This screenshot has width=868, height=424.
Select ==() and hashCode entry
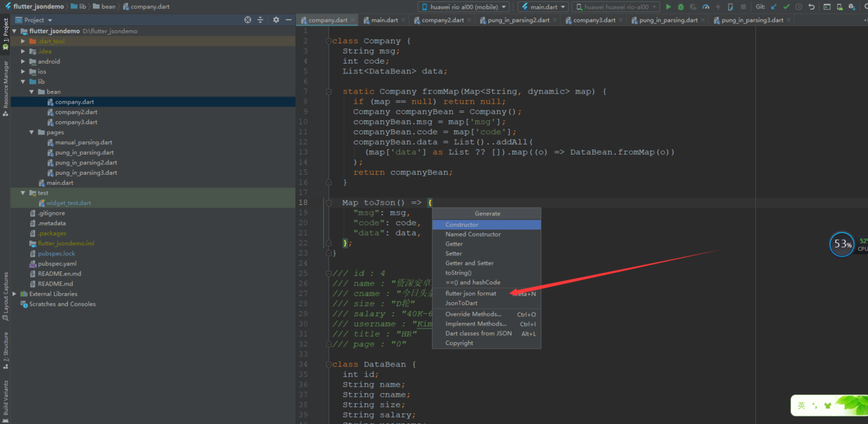(x=486, y=283)
